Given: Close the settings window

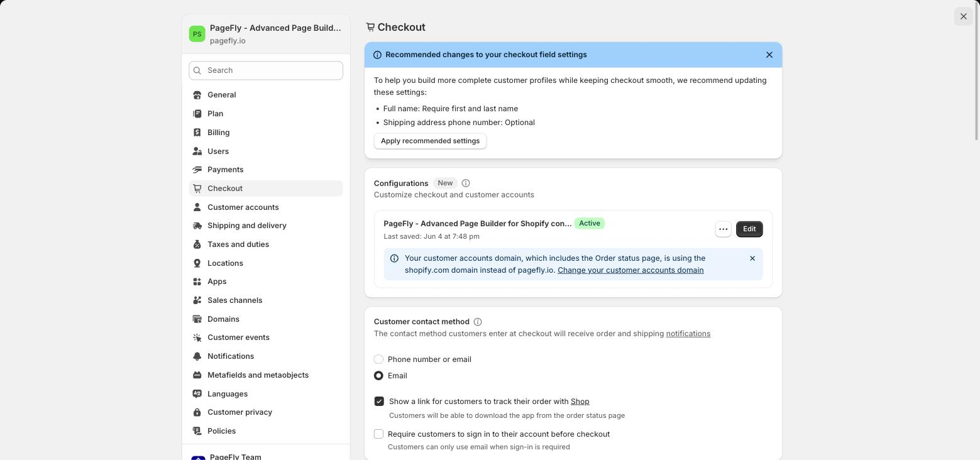Looking at the screenshot, I should tap(964, 16).
